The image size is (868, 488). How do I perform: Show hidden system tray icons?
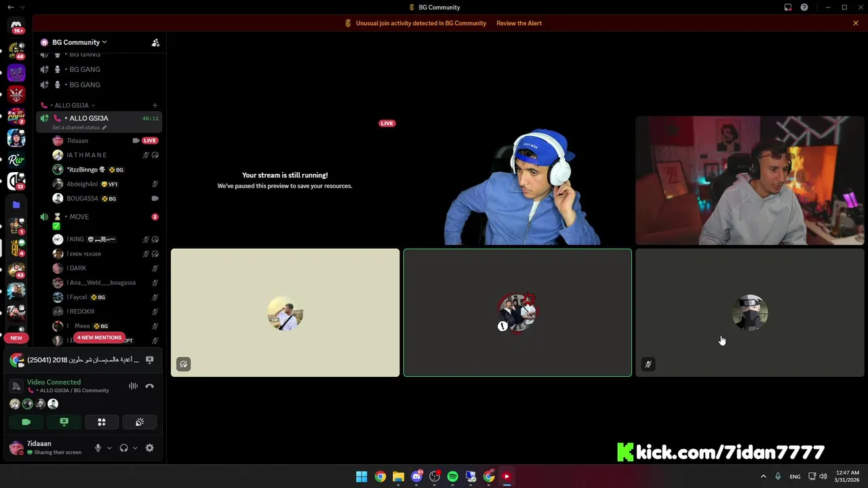(763, 476)
